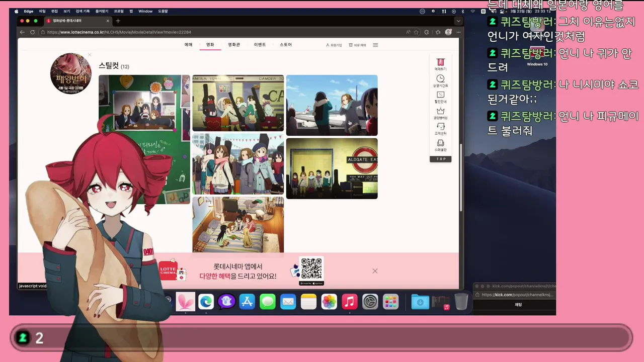The image size is (644, 362).
Task: Select the 이벤트 navigation tab
Action: tap(260, 45)
